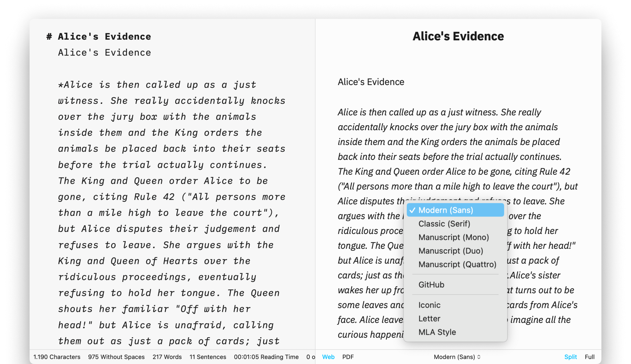
Task: Pick Manuscript (Duo) from list
Action: 450,251
